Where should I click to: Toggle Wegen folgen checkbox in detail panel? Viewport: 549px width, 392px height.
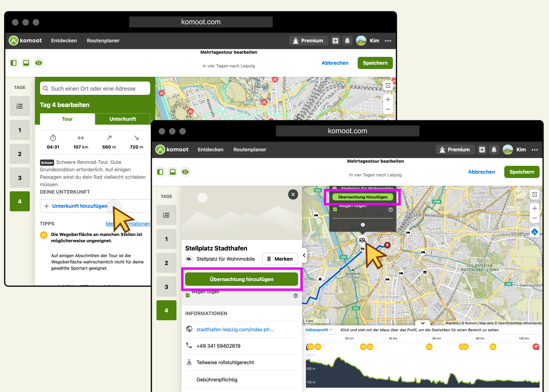click(x=187, y=295)
